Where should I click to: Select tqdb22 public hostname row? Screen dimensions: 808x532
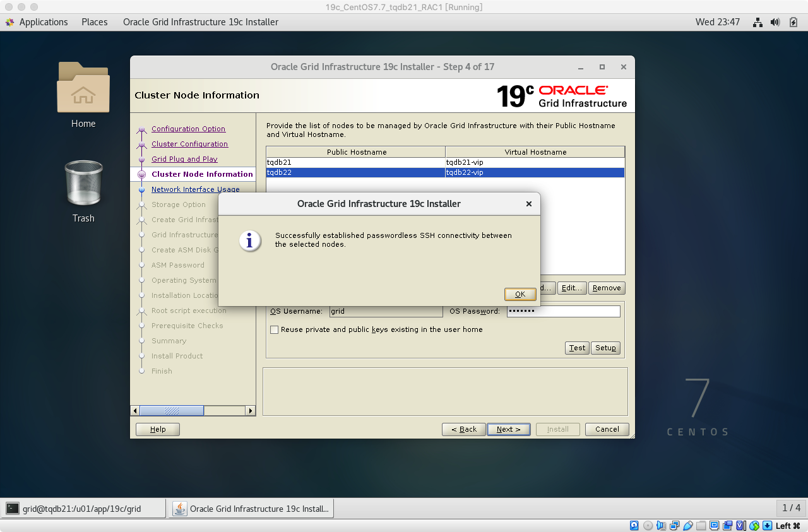(356, 172)
